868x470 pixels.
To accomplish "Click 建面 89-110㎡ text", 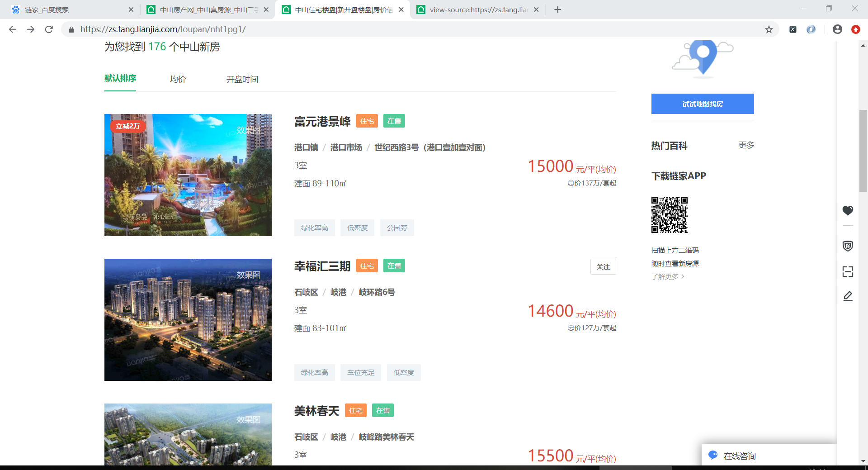I will pyautogui.click(x=320, y=184).
